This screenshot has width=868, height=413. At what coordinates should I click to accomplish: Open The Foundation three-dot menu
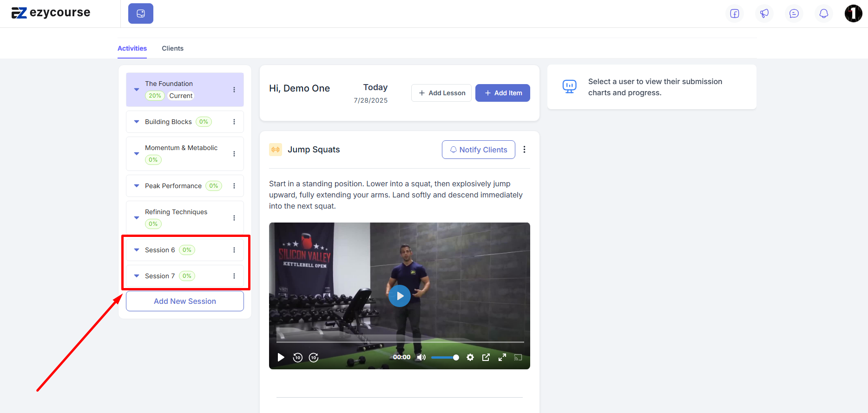point(234,90)
